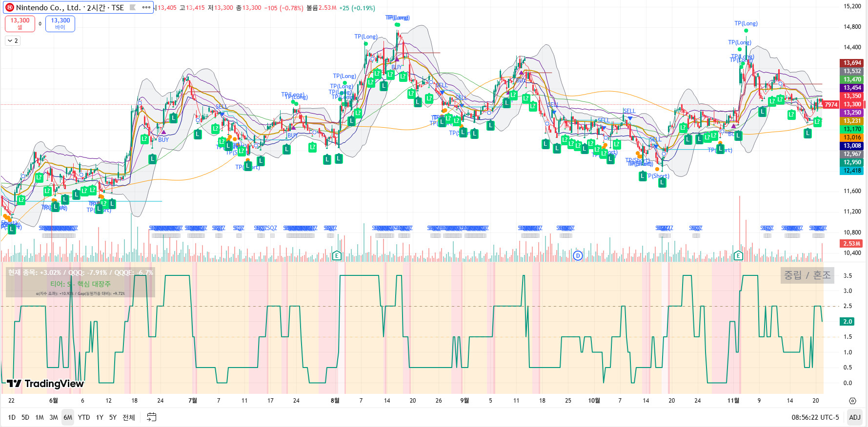Image resolution: width=868 pixels, height=427 pixels.
Task: Click the 2.53M volume label on axis
Action: tap(851, 244)
